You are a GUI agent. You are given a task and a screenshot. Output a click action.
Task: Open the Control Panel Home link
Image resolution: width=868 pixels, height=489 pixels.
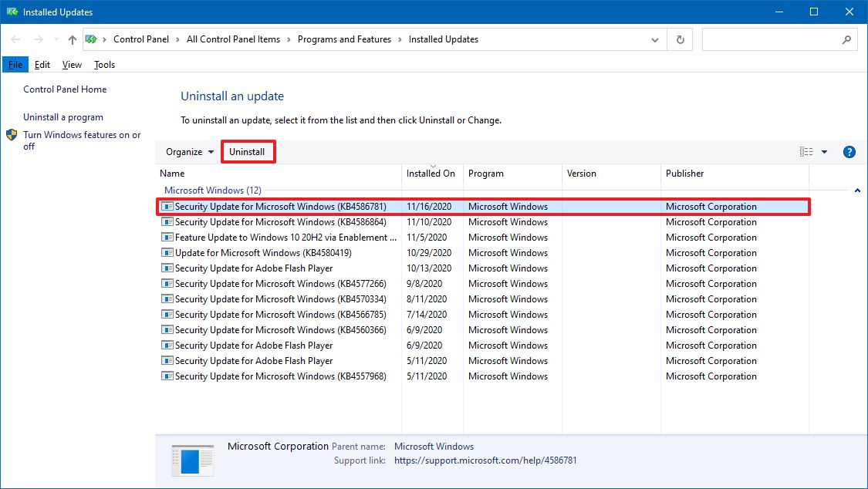click(65, 89)
